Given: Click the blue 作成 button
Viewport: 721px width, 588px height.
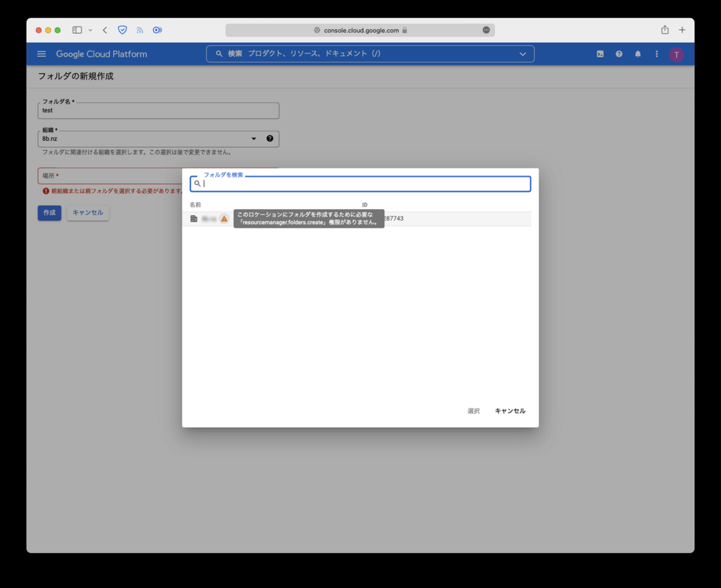Looking at the screenshot, I should pos(49,213).
